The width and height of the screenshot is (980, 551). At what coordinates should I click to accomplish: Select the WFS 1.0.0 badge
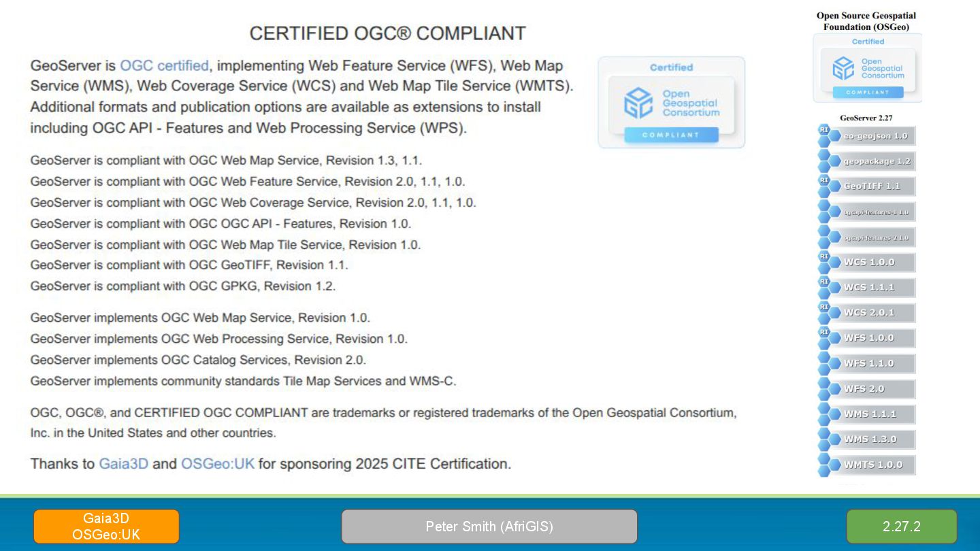pyautogui.click(x=866, y=338)
